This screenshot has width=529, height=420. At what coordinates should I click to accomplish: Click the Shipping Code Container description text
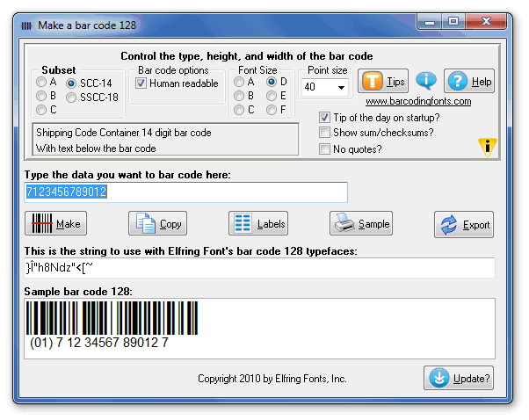(124, 133)
